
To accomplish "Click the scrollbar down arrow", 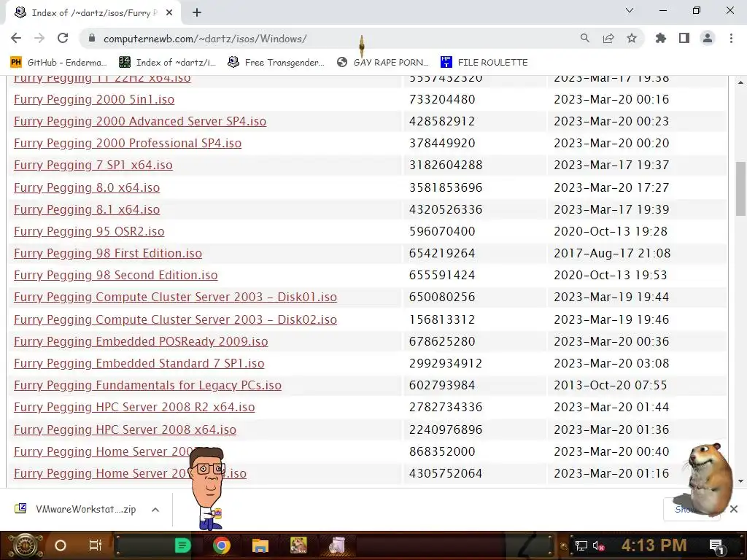I will click(x=740, y=481).
